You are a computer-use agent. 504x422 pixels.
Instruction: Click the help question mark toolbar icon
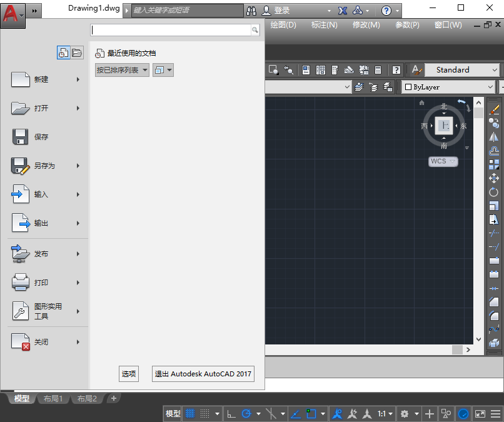(x=396, y=70)
